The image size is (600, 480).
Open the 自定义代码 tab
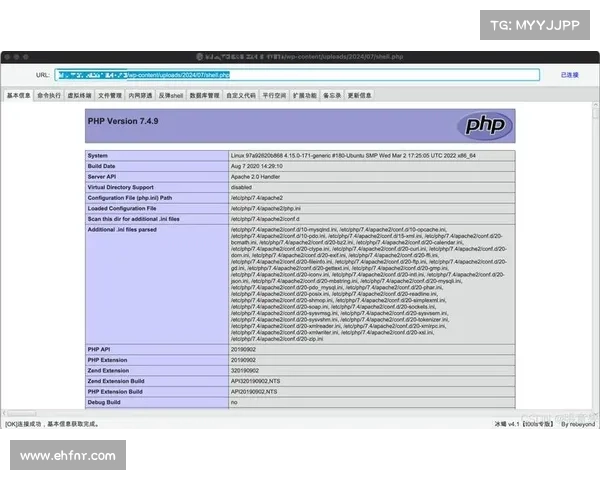click(x=241, y=95)
